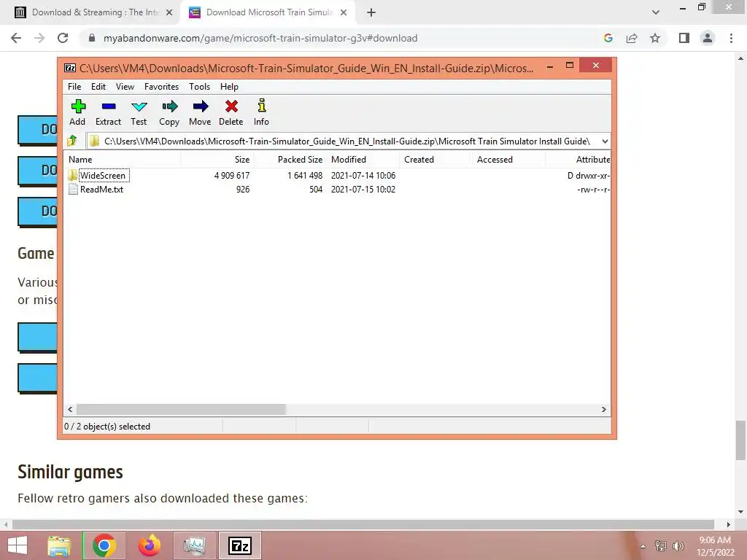The image size is (747, 560).
Task: Open the Edit menu in 7-Zip
Action: (98, 87)
